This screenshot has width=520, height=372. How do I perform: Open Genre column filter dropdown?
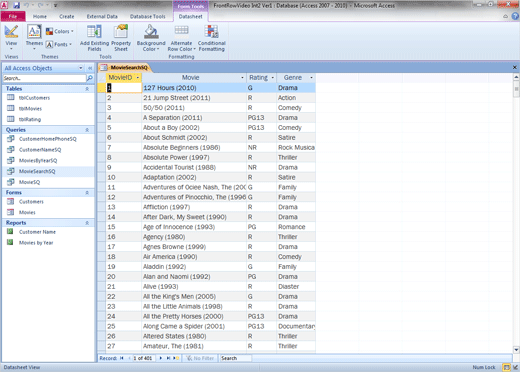click(311, 78)
